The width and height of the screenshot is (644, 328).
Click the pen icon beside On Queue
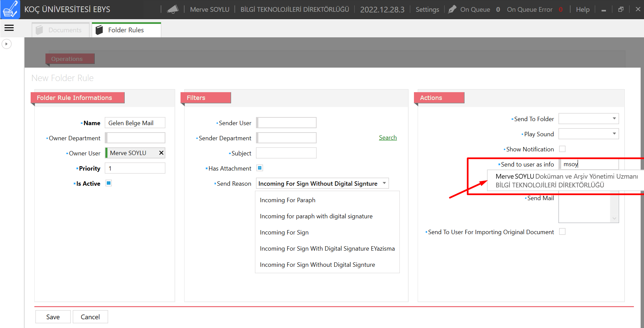(452, 9)
